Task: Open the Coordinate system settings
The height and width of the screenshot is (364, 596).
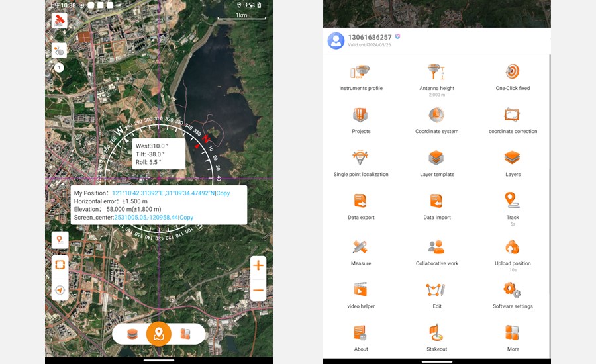Action: (x=436, y=119)
